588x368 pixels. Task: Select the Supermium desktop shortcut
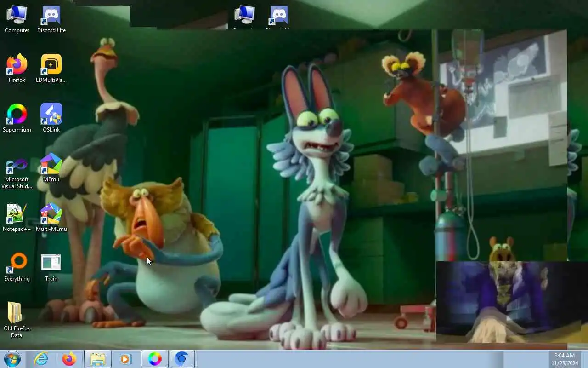(17, 119)
